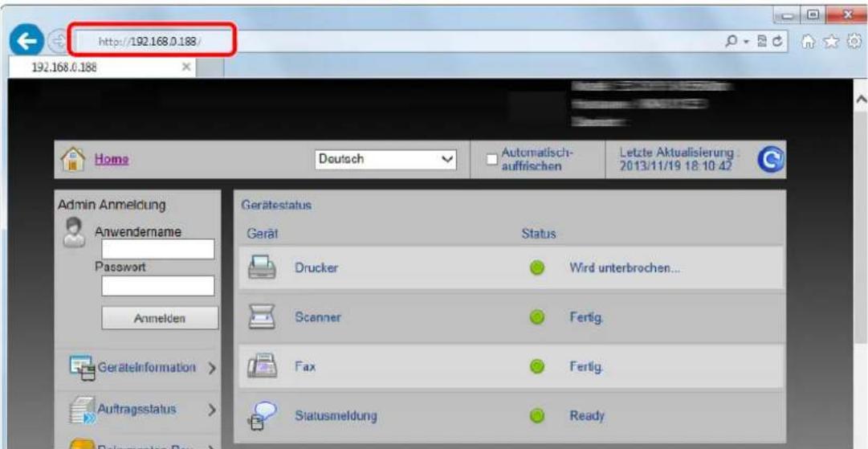Focus the Anwendername input field
This screenshot has width=868, height=449.
157,249
